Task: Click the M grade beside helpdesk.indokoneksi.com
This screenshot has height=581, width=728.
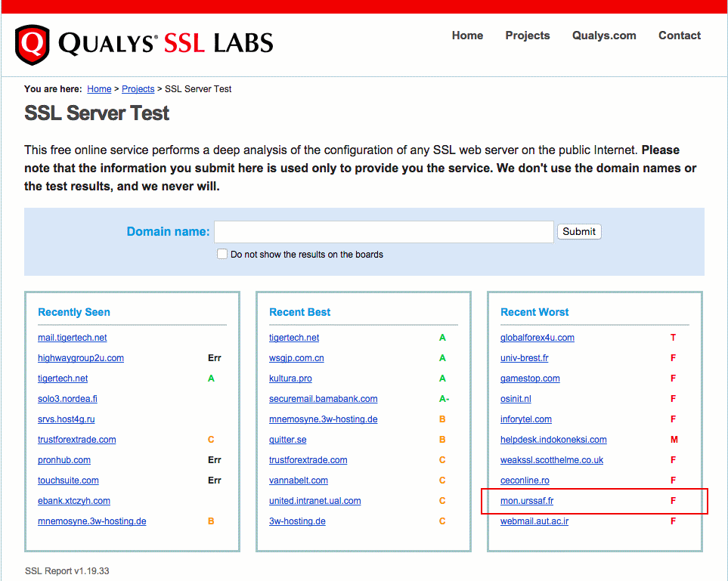Action: coord(674,440)
